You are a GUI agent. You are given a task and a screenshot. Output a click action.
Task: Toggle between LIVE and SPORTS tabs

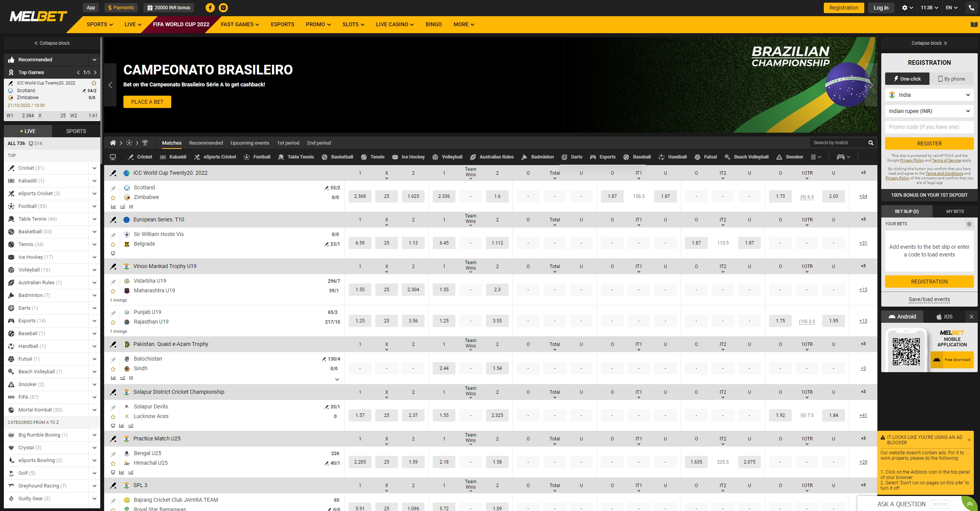(x=75, y=131)
